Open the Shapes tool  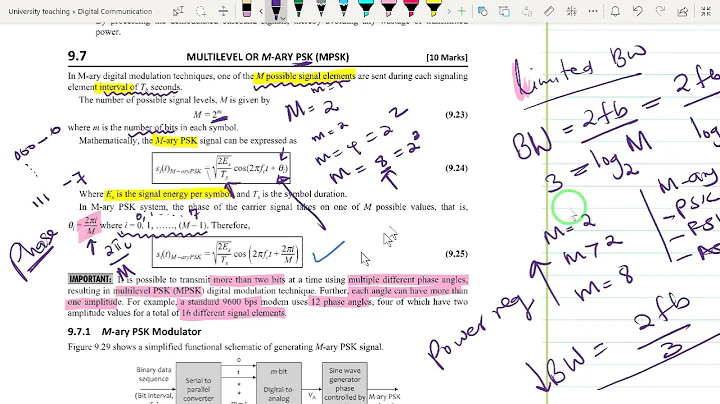[482, 11]
